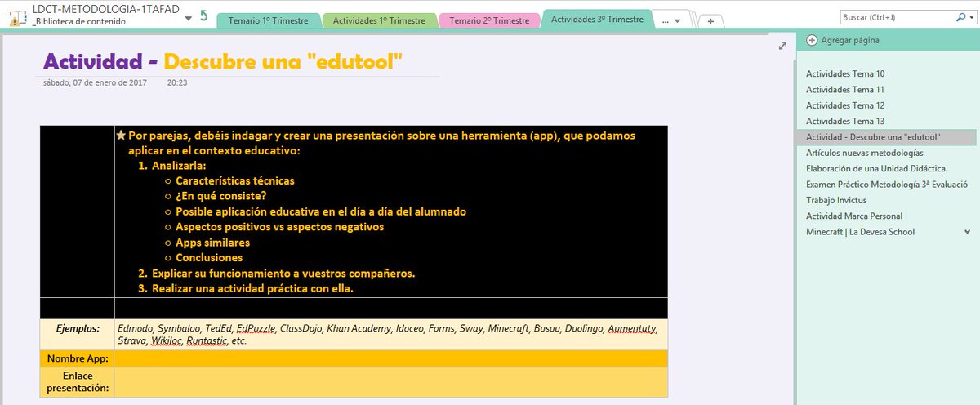This screenshot has height=405, width=980.
Task: Open the Actividades 1º Trimestre section tab
Action: pos(379,20)
